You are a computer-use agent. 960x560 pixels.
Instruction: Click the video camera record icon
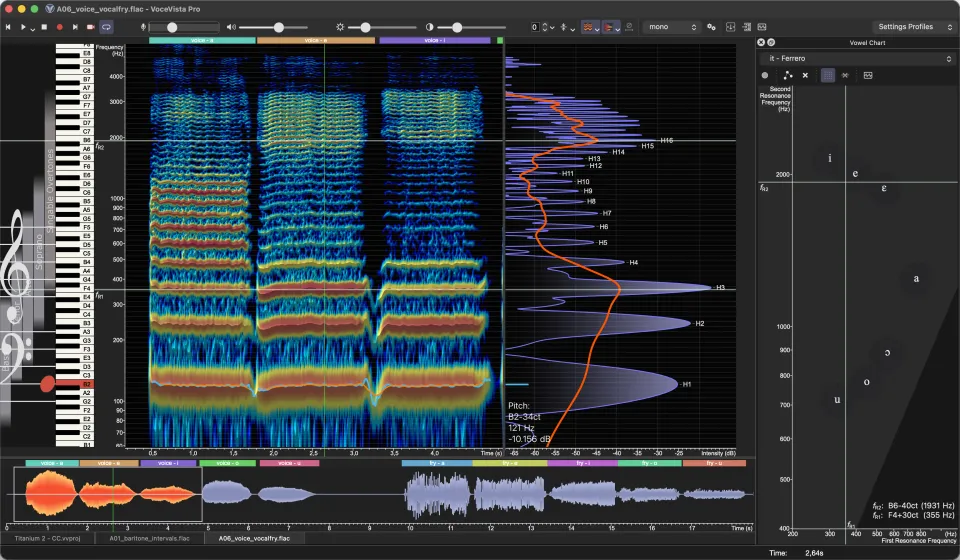(91, 27)
